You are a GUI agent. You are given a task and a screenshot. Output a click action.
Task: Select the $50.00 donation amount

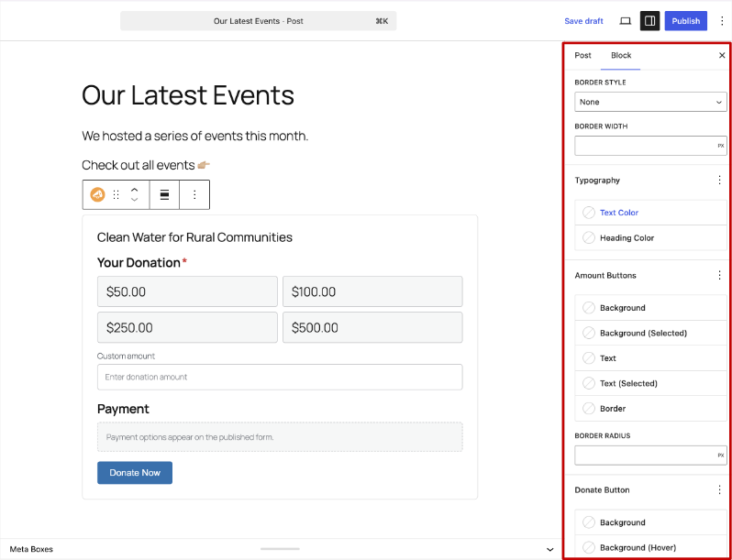pos(187,291)
